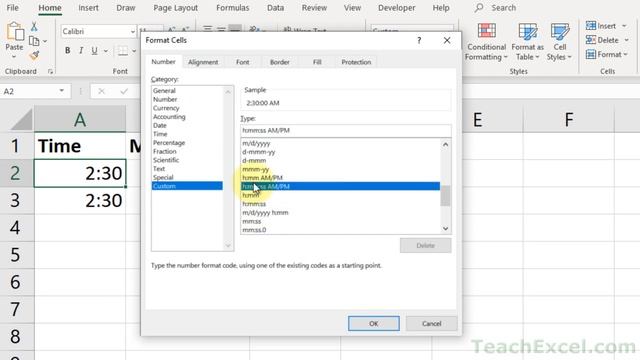The image size is (640, 360).
Task: Open the Font tab in dialog
Action: [x=242, y=62]
